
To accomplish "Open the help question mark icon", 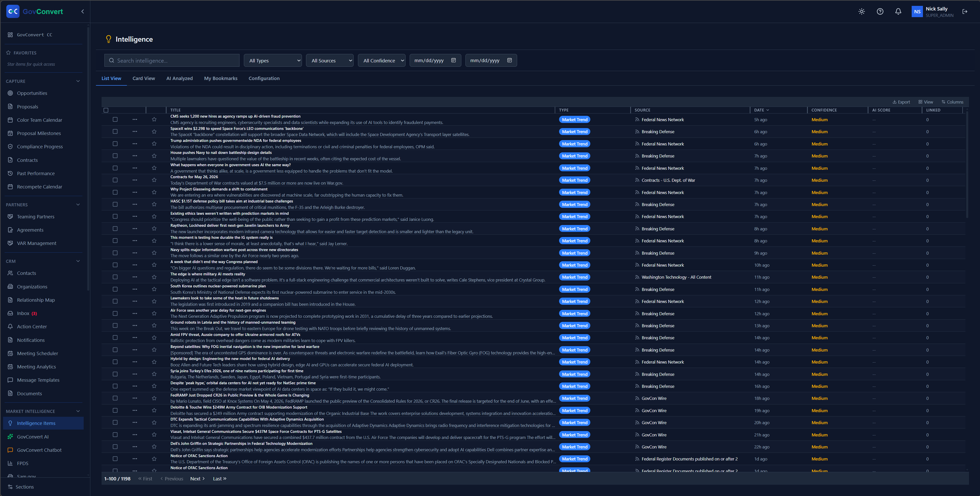I will coord(880,12).
